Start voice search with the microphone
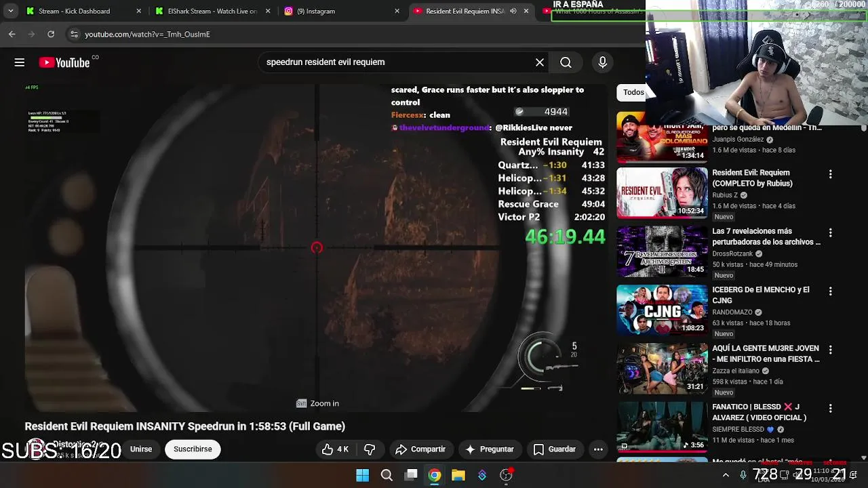 coord(603,62)
